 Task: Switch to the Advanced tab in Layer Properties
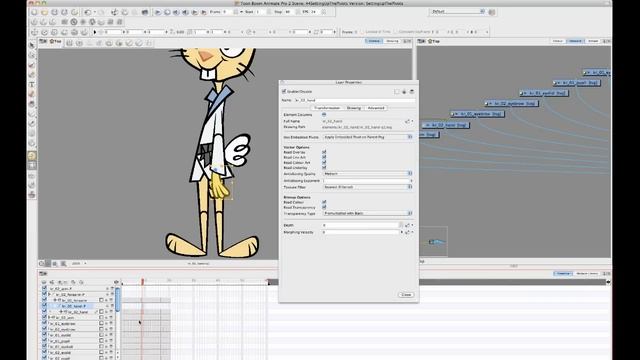376,108
